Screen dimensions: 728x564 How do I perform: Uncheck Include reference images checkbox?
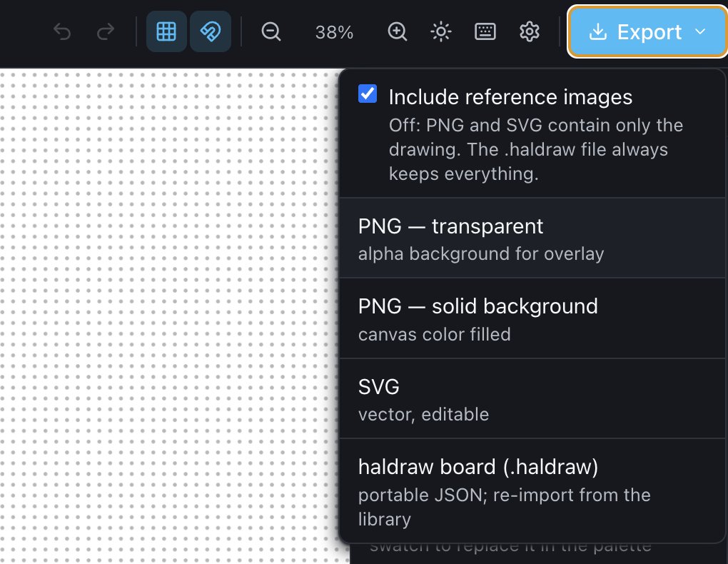[x=368, y=94]
